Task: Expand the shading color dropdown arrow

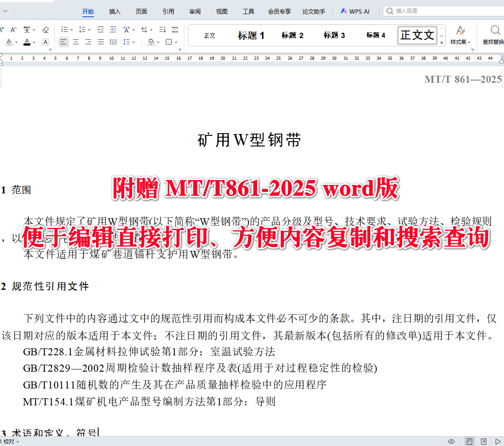Action: [x=158, y=42]
